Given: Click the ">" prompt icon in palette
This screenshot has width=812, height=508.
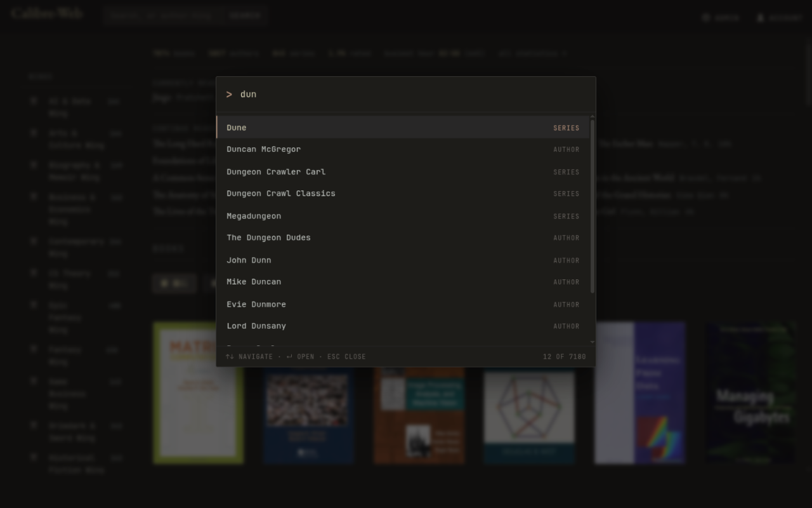Looking at the screenshot, I should point(229,94).
